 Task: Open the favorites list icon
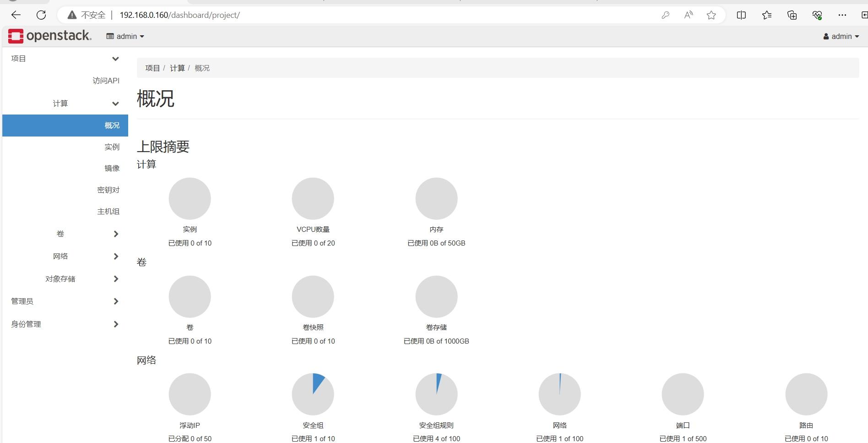(x=767, y=15)
